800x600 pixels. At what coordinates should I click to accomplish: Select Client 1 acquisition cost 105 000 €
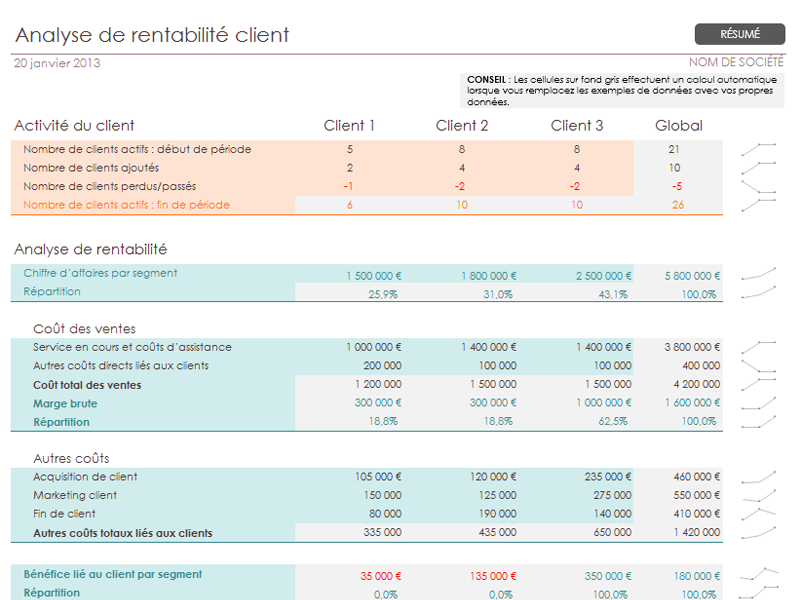point(378,477)
